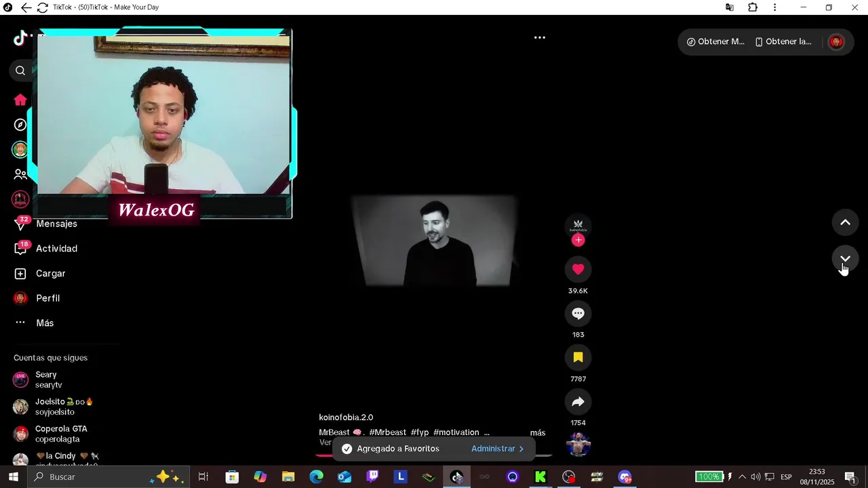This screenshot has height=488, width=868.
Task: Click the search magnifier icon in sidebar
Action: click(20, 70)
